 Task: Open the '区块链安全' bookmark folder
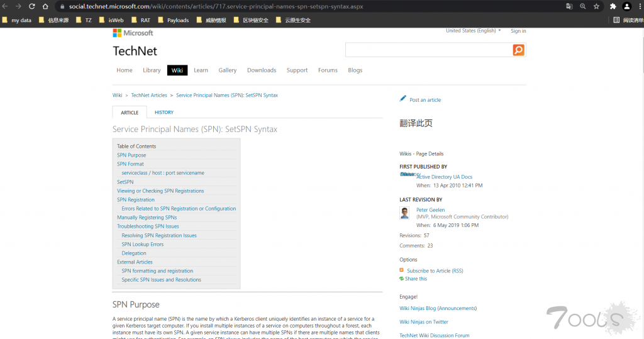pos(251,20)
